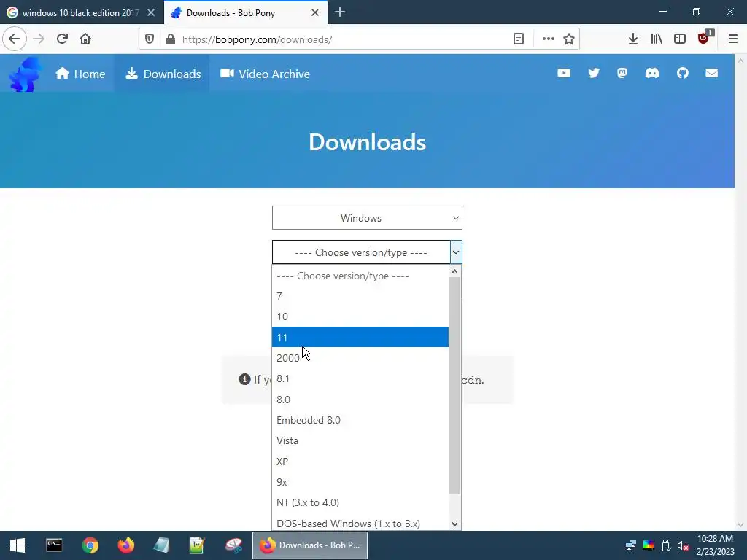Open page actions three-dot menu

pyautogui.click(x=549, y=39)
